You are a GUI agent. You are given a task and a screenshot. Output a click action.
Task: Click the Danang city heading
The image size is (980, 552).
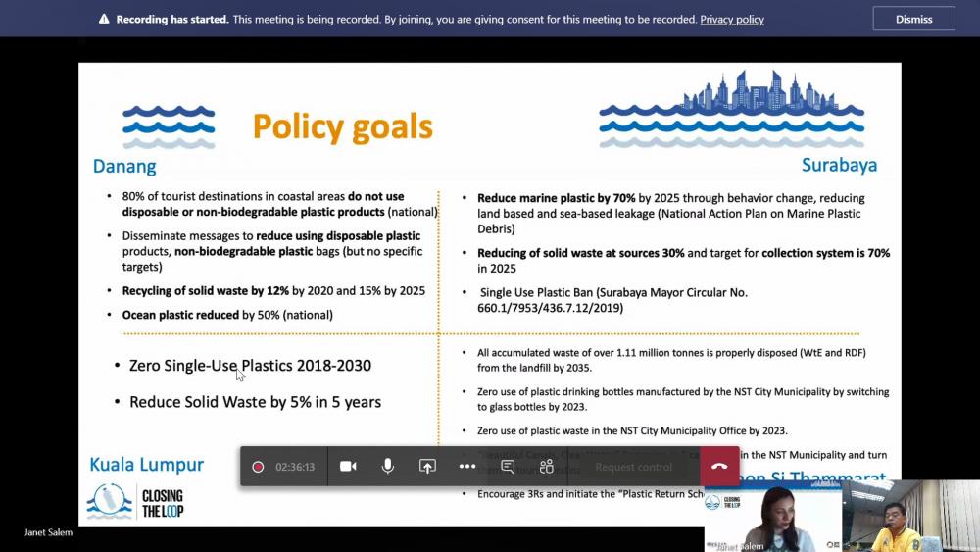pyautogui.click(x=124, y=167)
